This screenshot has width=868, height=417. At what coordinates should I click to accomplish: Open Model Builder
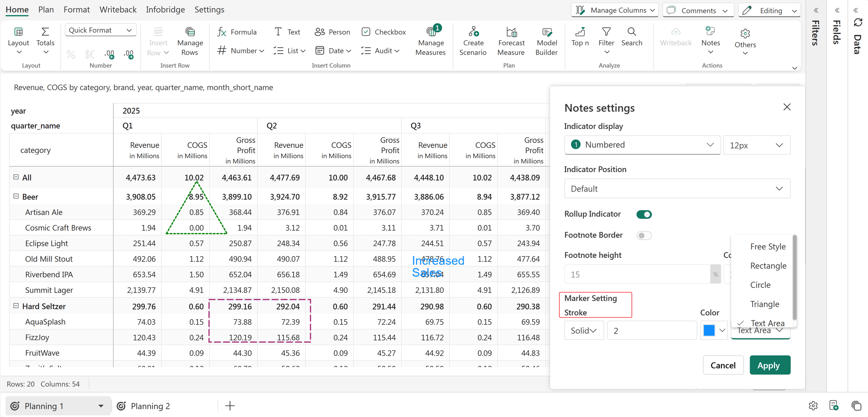click(x=546, y=41)
